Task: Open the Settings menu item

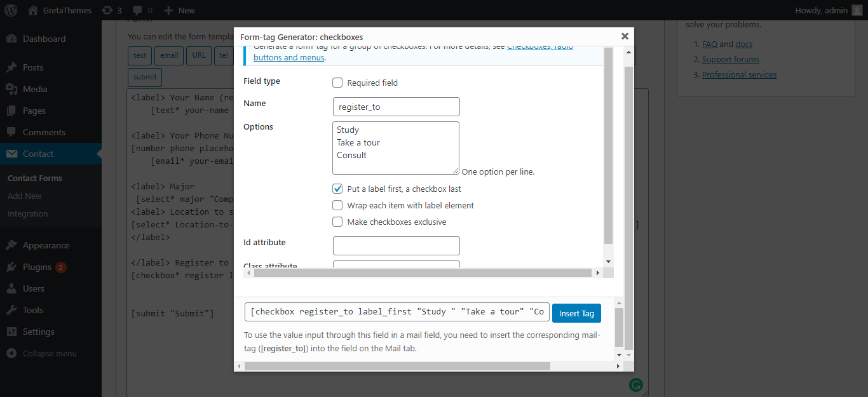Action: 51,332
